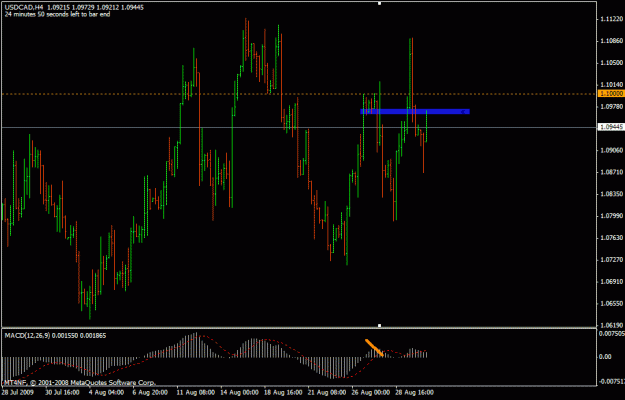This screenshot has width=625, height=400.
Task: Click the "24 minutes 50 seconds left" label
Action: coord(57,14)
